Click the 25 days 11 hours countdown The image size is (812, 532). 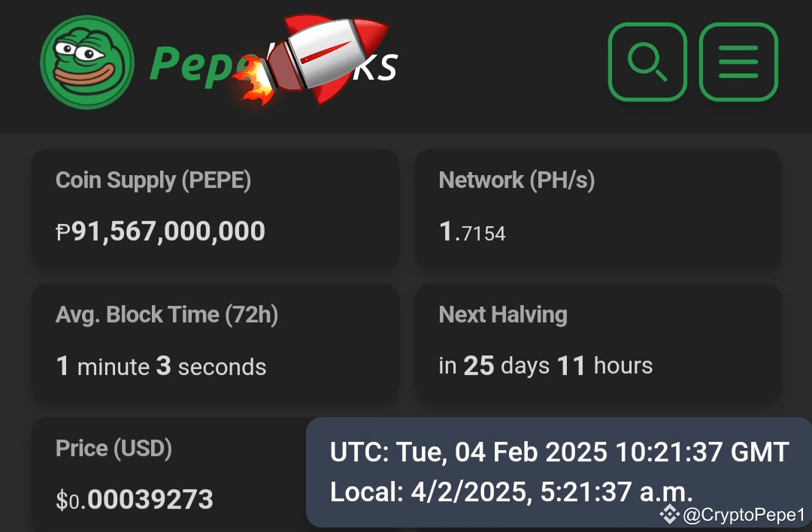point(545,366)
